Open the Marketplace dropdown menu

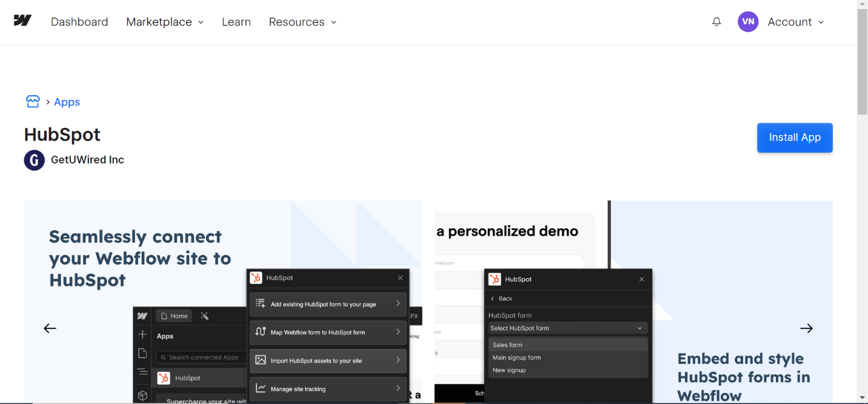click(x=165, y=22)
